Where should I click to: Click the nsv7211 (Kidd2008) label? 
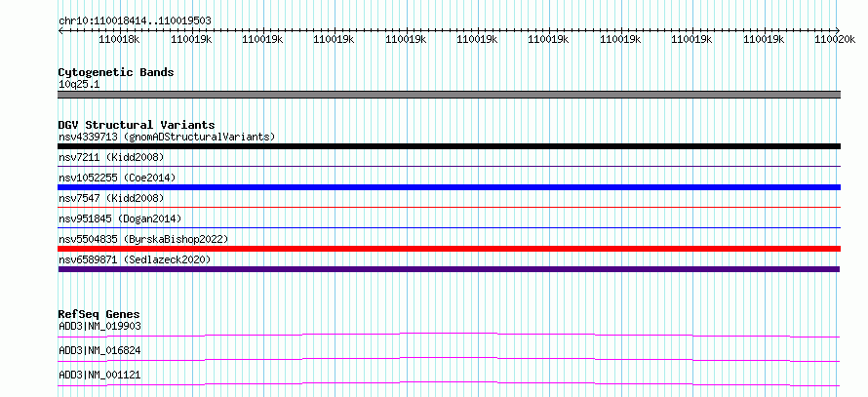pyautogui.click(x=111, y=158)
